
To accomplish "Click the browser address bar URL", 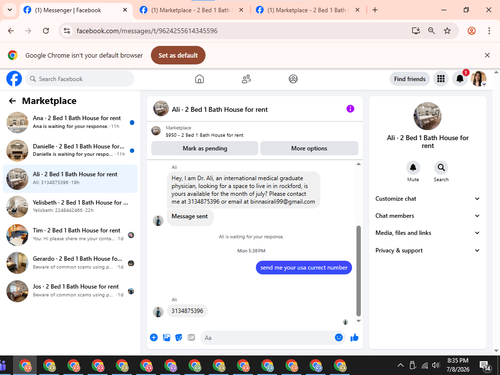I will coord(147,31).
